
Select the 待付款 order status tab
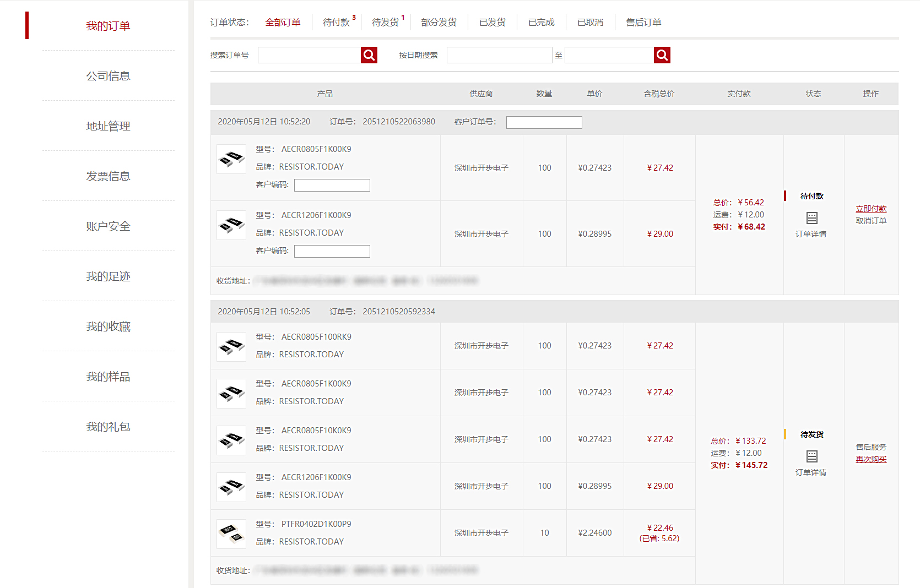(x=336, y=23)
